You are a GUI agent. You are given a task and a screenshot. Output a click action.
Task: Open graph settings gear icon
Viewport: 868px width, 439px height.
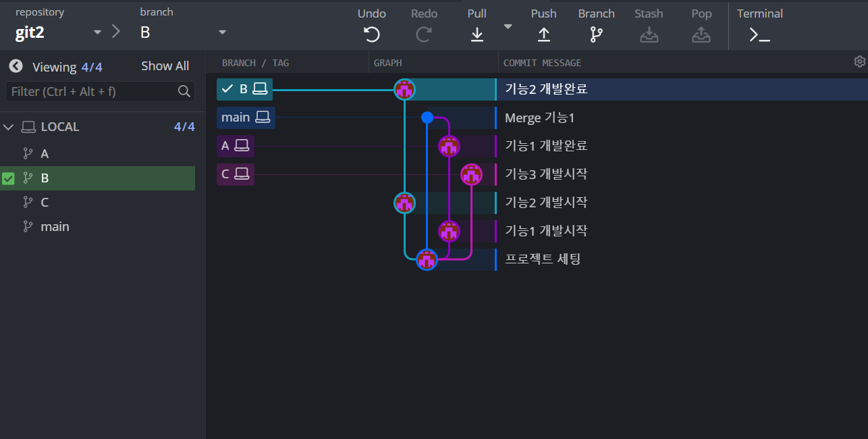860,61
